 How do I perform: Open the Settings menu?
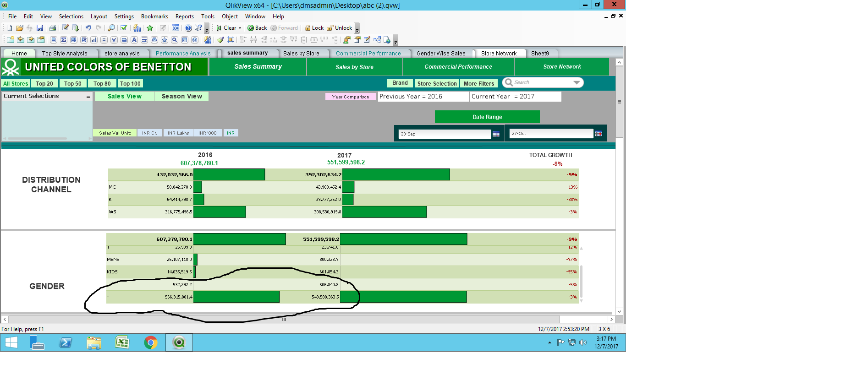coord(124,16)
